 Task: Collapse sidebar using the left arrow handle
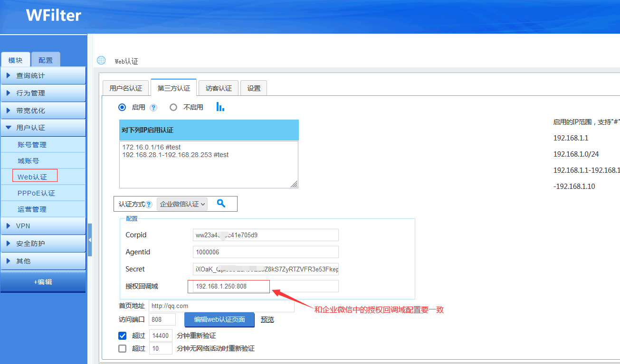coord(90,240)
